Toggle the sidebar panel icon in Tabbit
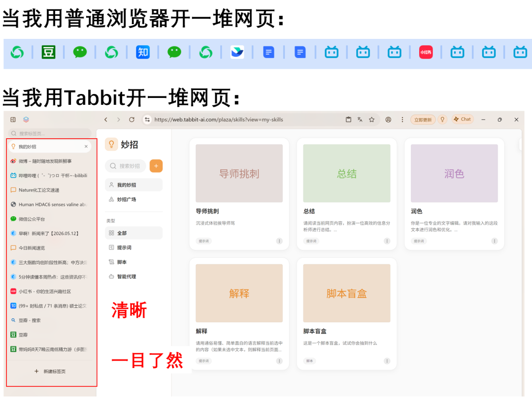Screen dimensions: 532x399 tap(13, 120)
